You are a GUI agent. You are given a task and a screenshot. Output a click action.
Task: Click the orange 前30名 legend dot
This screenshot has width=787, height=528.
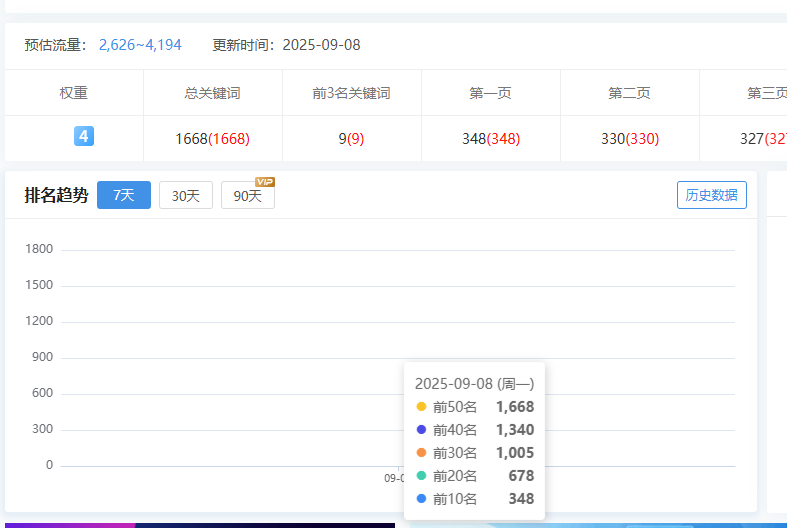(x=421, y=453)
